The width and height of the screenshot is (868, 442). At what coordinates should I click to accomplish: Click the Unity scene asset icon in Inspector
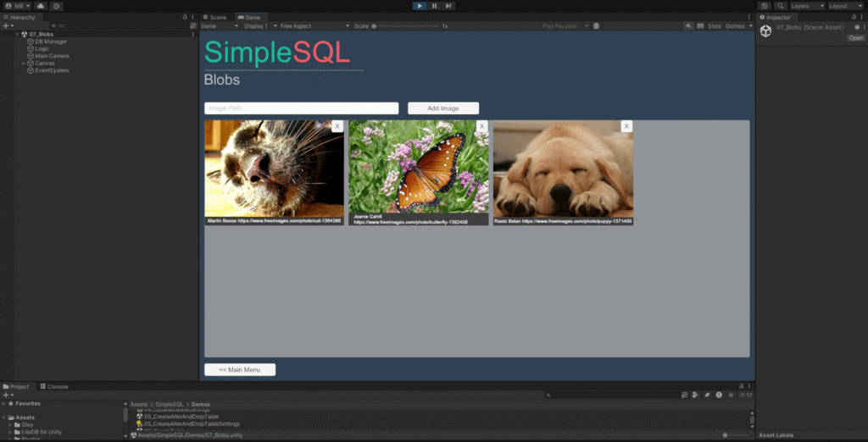tap(765, 31)
